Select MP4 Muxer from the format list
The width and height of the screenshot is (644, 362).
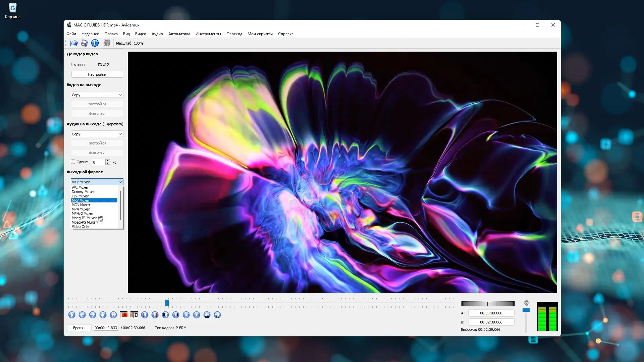click(81, 209)
